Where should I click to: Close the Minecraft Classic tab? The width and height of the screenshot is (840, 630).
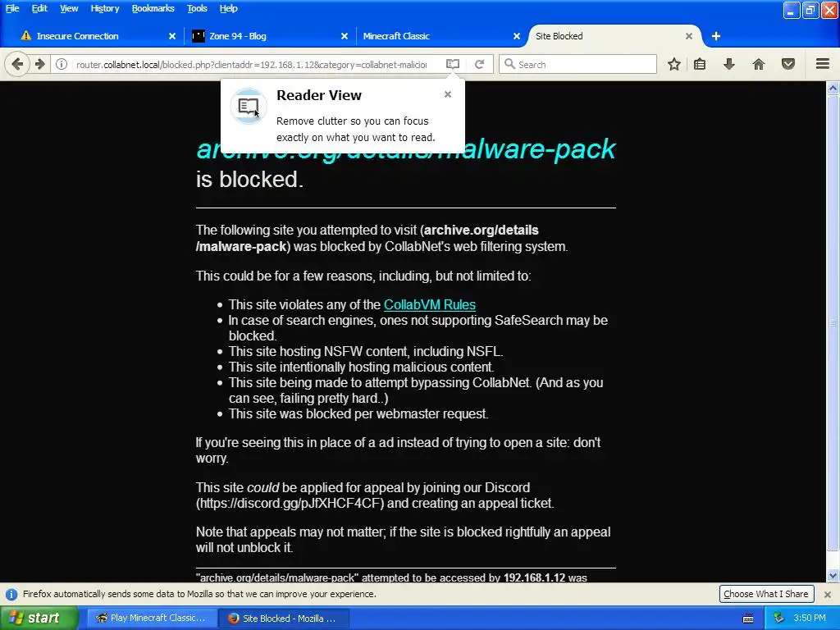point(517,36)
